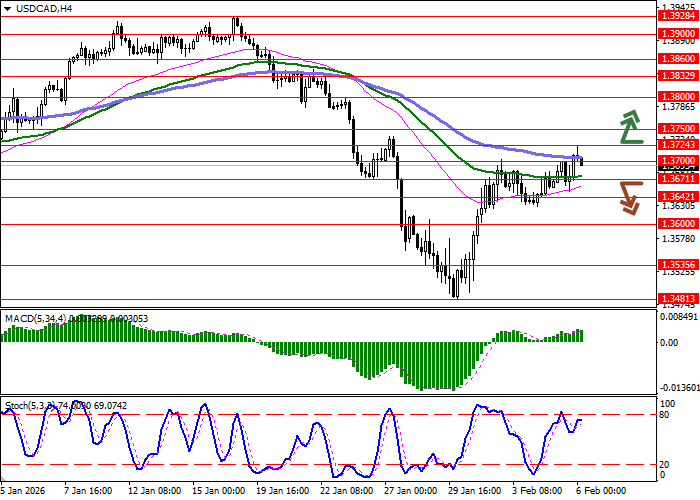Click the 0.008491 MACD scale value
Viewport: 700px width, 500px height.
679,317
